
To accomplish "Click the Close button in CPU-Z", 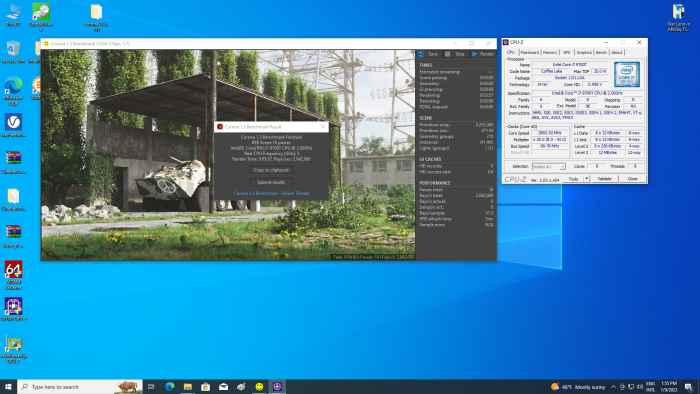I will (633, 179).
